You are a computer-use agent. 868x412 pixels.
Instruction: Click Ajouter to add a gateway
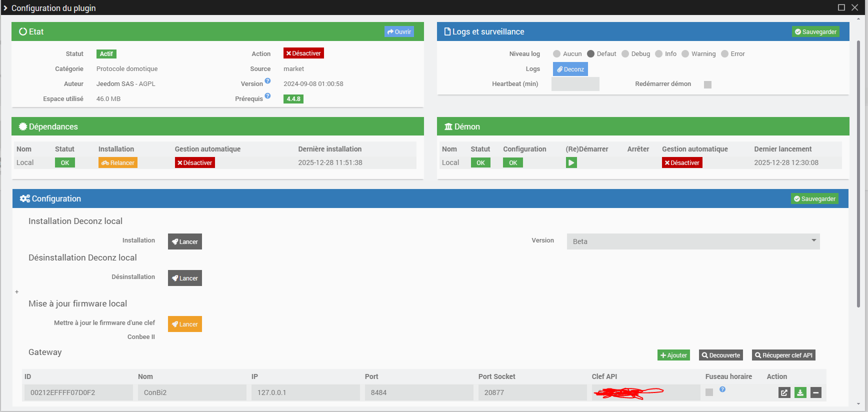pyautogui.click(x=673, y=355)
